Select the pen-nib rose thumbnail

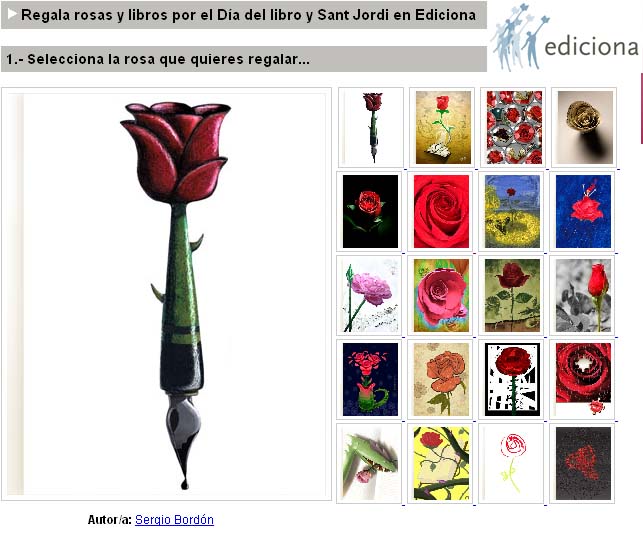pyautogui.click(x=371, y=127)
